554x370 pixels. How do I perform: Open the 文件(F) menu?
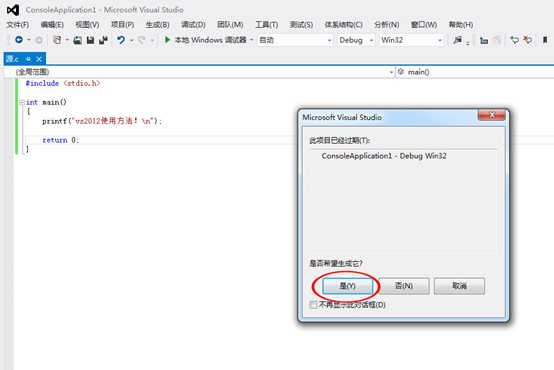18,25
